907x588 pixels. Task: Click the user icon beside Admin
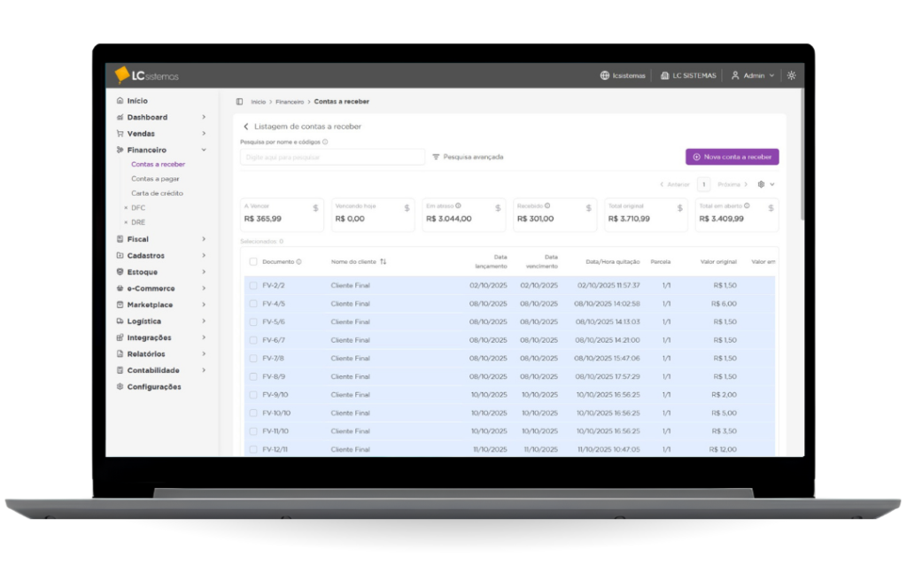[735, 75]
